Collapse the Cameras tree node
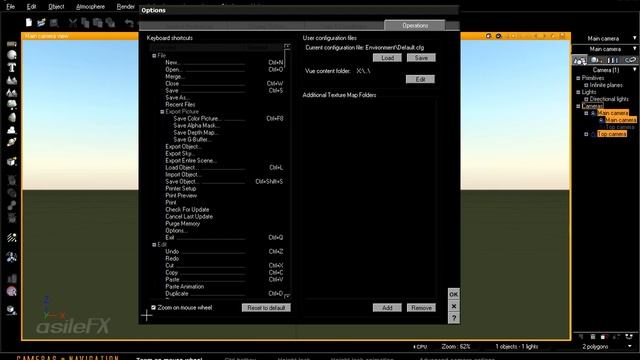Image resolution: width=640 pixels, height=360 pixels. (x=578, y=106)
